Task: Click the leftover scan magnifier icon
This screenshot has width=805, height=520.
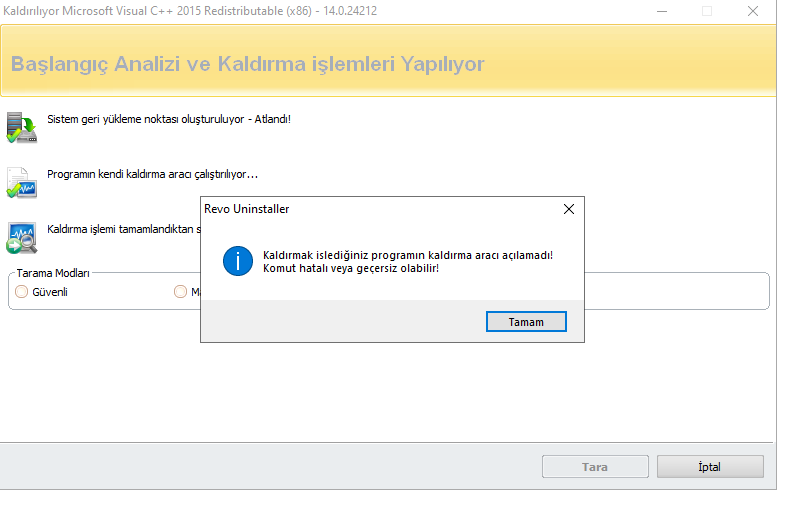Action: pos(22,238)
